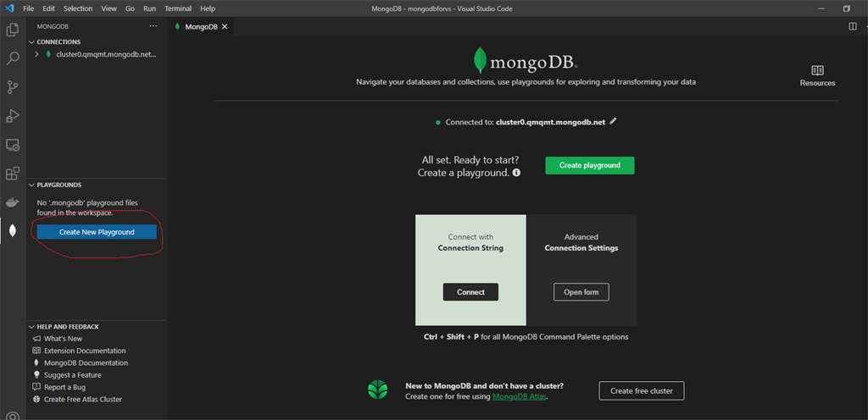
Task: Click the MongoDB logo in the overview page
Action: click(x=526, y=61)
